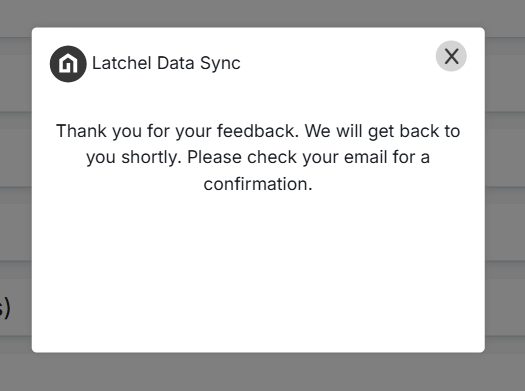Click dimmed overlay right of the dialog
This screenshot has width=525, height=391.
click(x=505, y=187)
